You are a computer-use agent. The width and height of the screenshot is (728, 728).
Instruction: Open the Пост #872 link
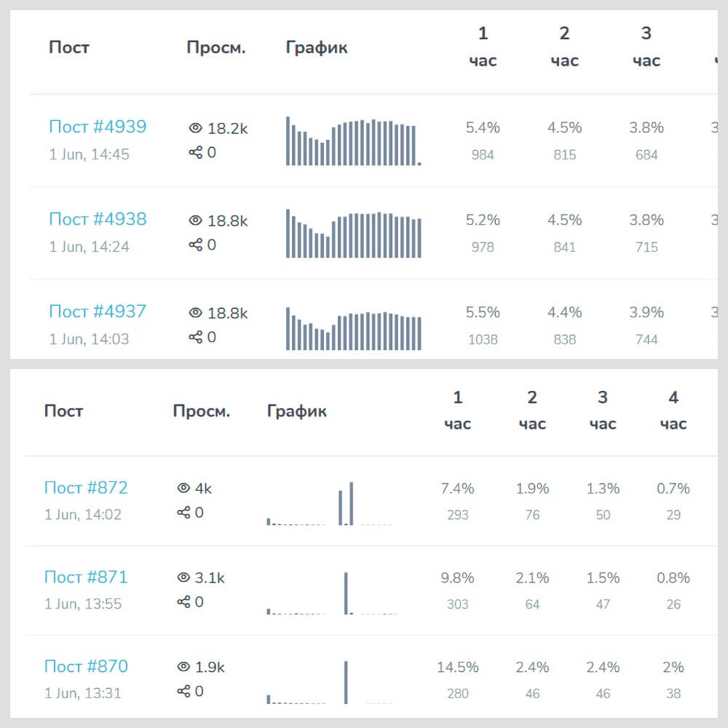click(x=86, y=488)
